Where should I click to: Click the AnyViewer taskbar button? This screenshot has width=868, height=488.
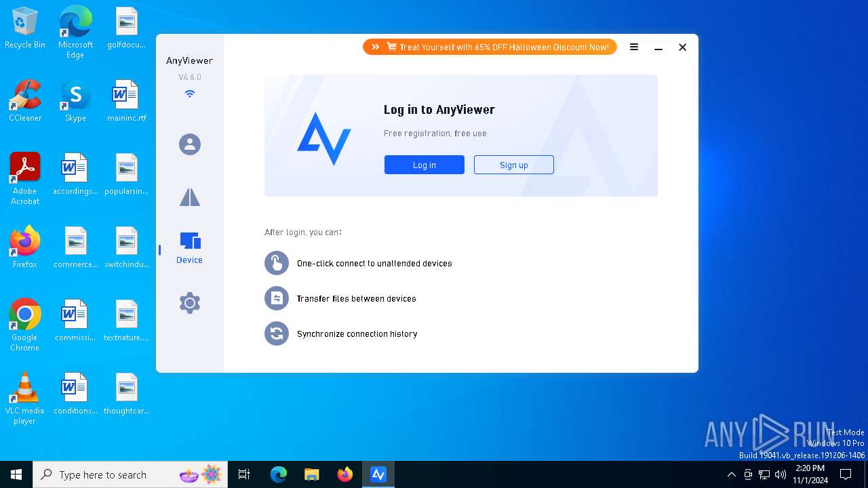(378, 474)
